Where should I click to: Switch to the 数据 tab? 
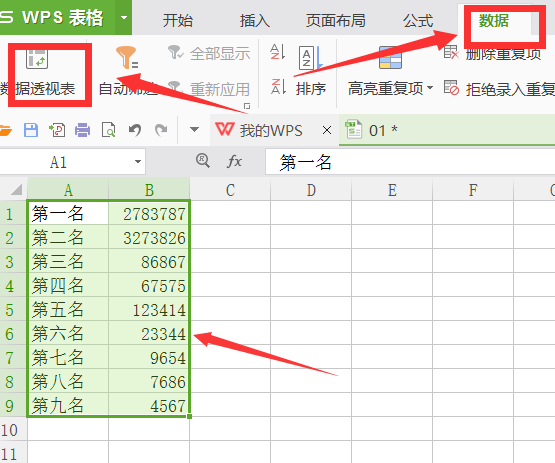[494, 21]
